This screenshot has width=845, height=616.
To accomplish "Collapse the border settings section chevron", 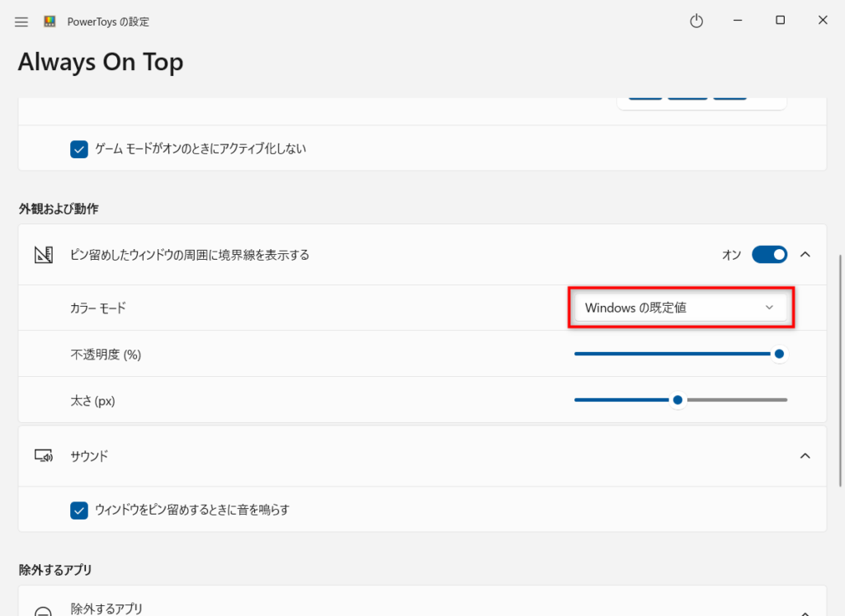I will point(805,255).
